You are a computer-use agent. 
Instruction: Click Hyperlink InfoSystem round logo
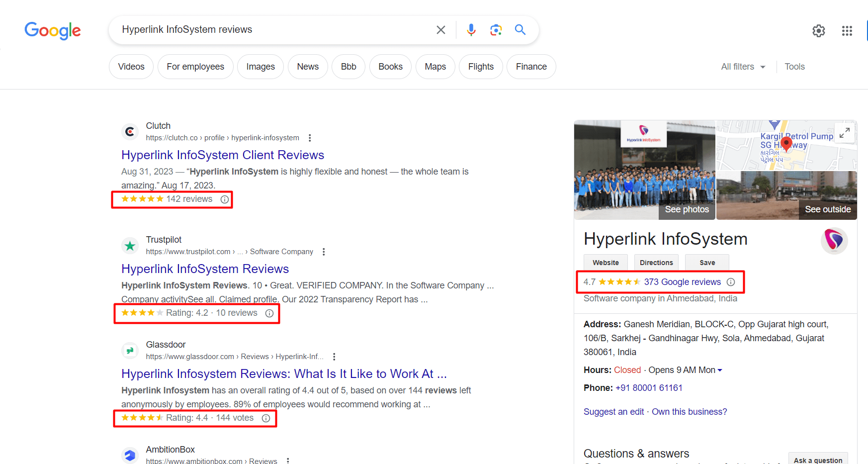coord(834,241)
